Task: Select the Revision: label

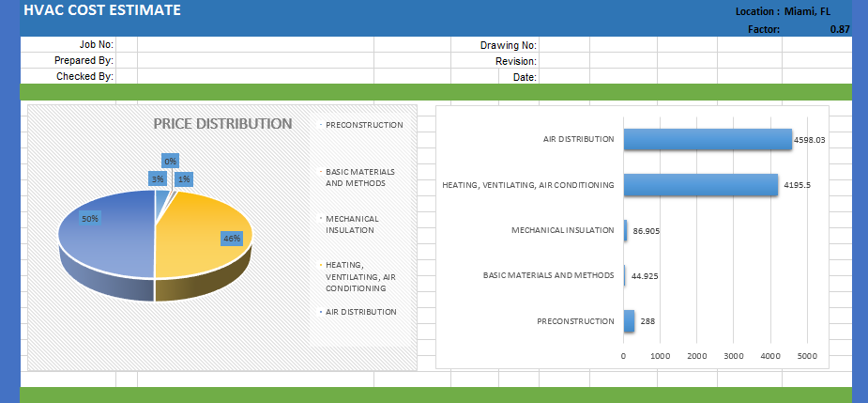Action: tap(516, 62)
